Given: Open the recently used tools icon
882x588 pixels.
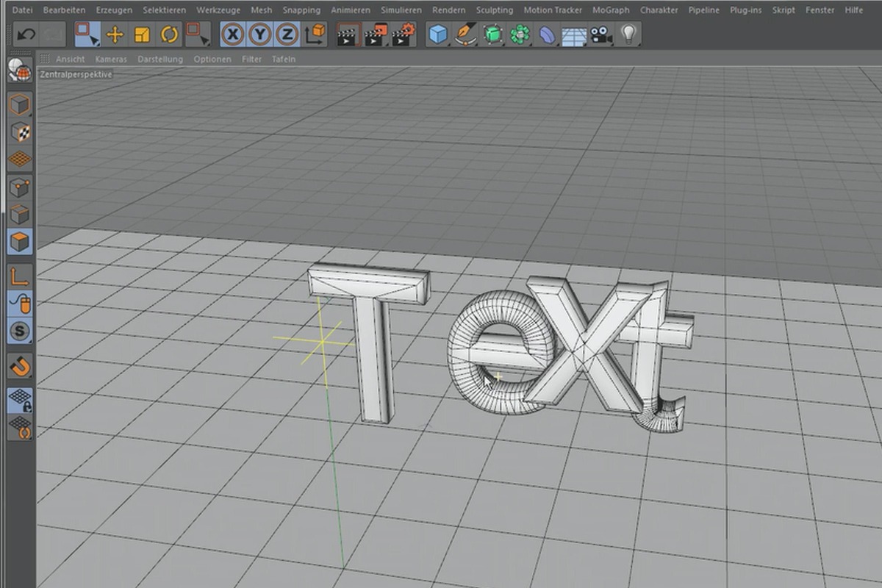Looking at the screenshot, I should (197, 34).
